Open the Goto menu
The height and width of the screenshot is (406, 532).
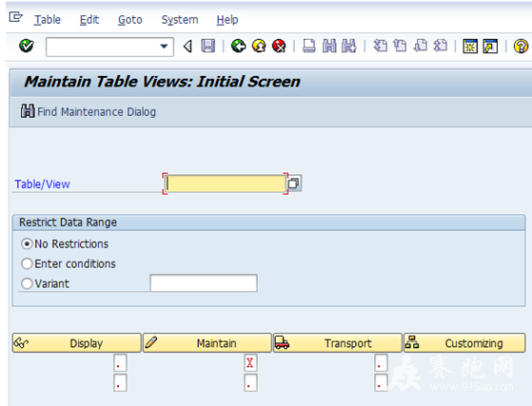point(130,20)
